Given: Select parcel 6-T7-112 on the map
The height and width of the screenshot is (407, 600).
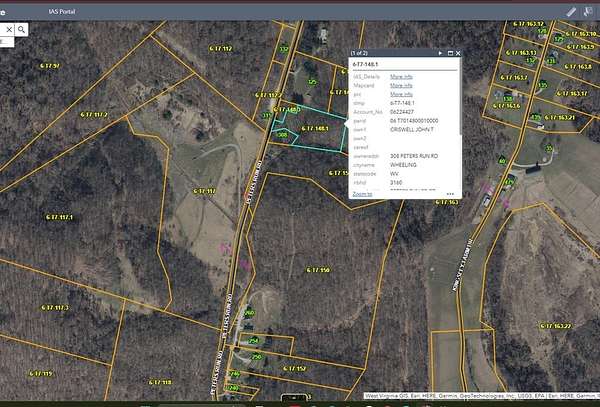Looking at the screenshot, I should (x=220, y=48).
